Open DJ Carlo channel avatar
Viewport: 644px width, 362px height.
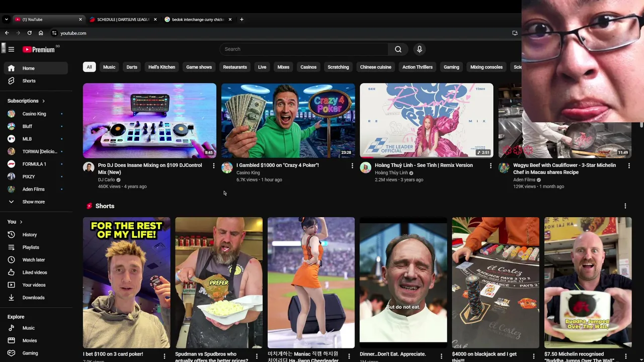89,167
